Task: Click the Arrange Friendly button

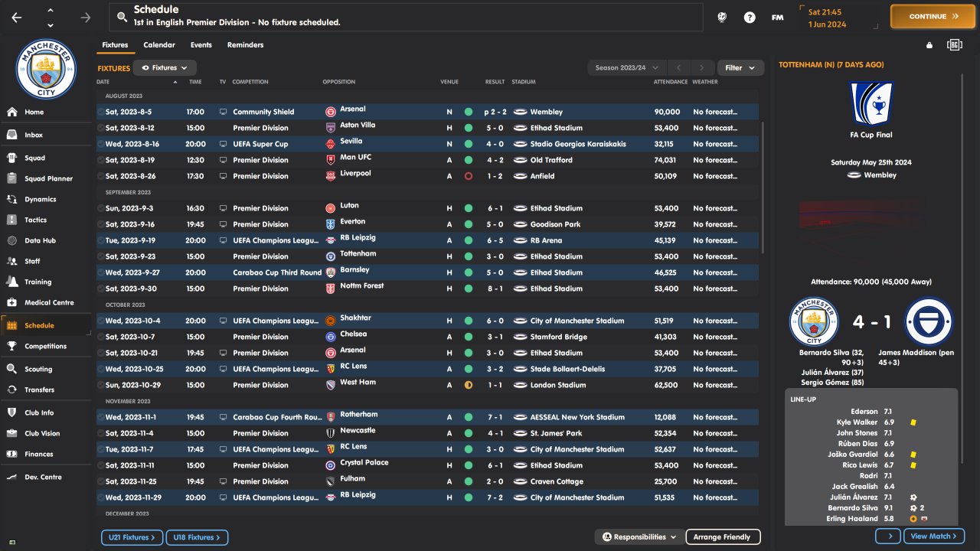Action: (722, 537)
